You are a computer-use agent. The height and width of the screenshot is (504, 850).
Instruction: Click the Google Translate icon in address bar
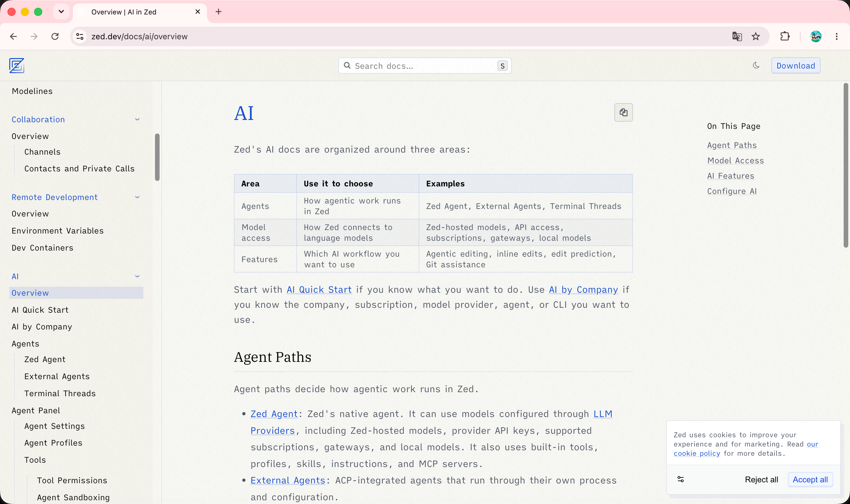tap(737, 36)
